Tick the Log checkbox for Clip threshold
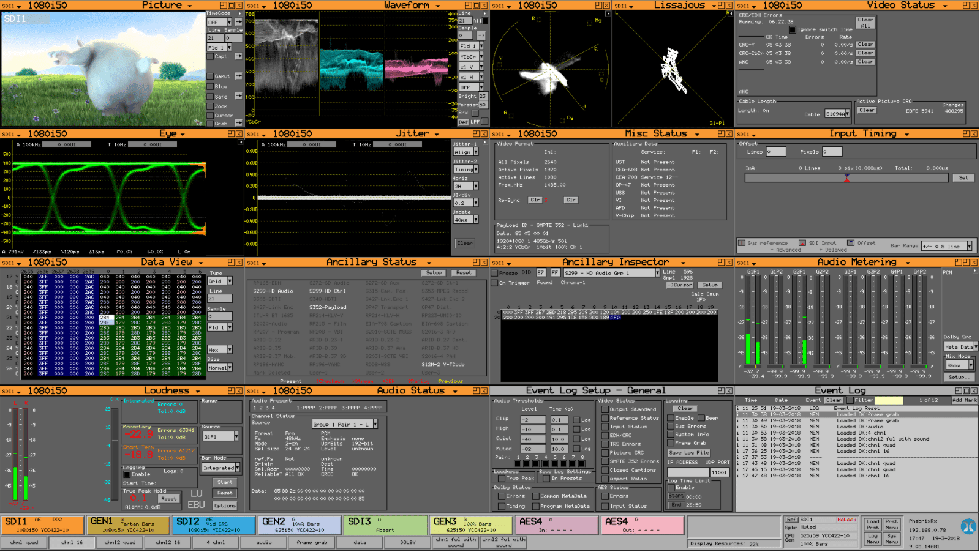The height and width of the screenshot is (552, 980). [576, 420]
